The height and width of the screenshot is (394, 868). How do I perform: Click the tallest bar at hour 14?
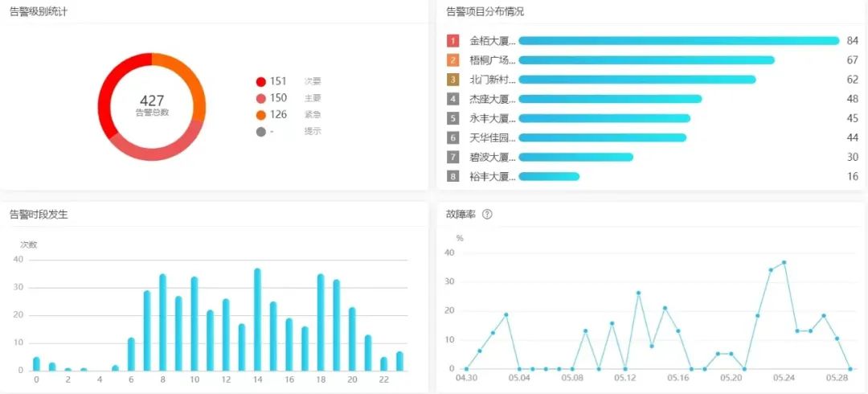[x=257, y=319]
